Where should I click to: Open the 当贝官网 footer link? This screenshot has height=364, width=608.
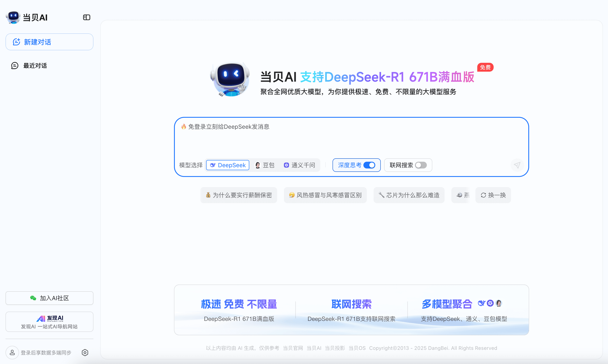pos(293,348)
